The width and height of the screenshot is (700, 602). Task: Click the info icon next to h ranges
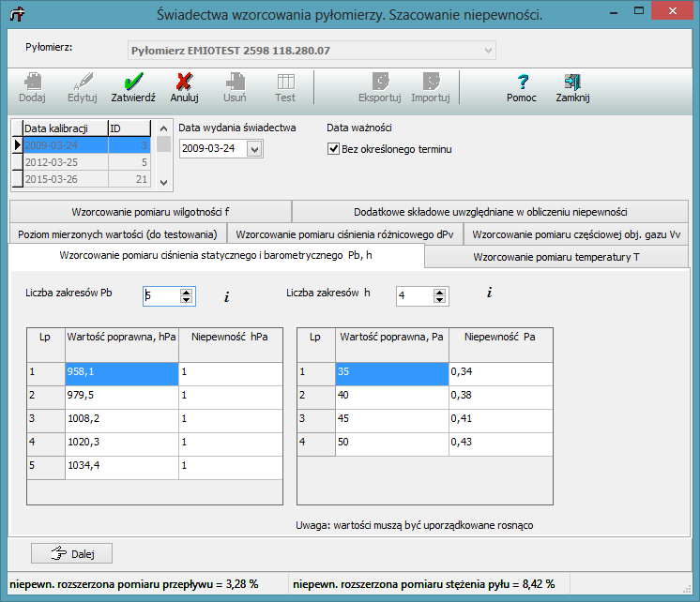tap(489, 293)
